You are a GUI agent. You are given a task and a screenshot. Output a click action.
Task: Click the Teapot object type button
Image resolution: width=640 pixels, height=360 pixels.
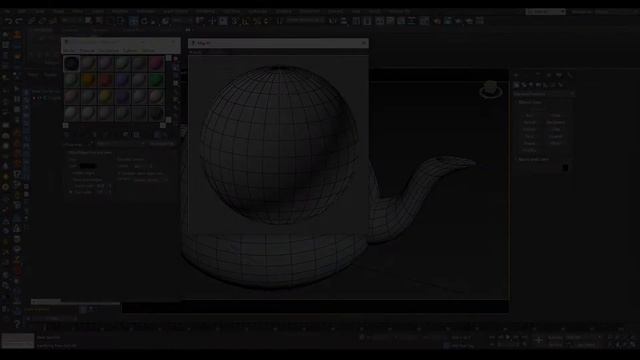[x=529, y=143]
